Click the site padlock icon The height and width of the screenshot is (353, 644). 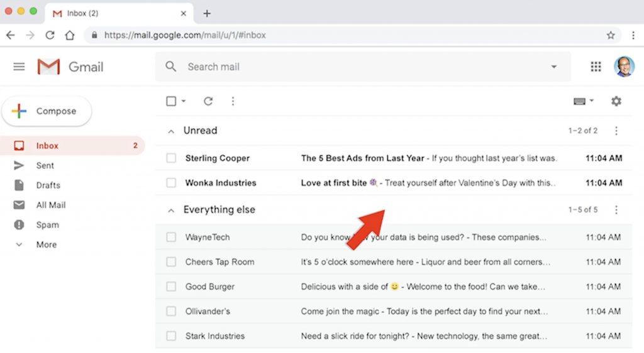pyautogui.click(x=94, y=35)
